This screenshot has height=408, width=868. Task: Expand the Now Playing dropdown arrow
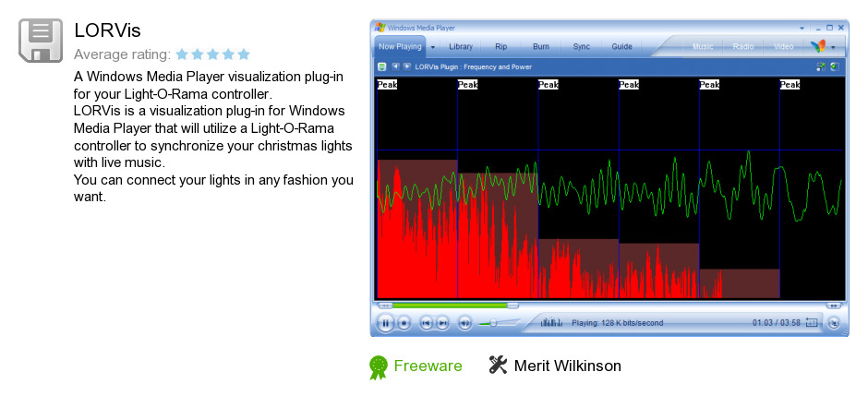coord(433,47)
